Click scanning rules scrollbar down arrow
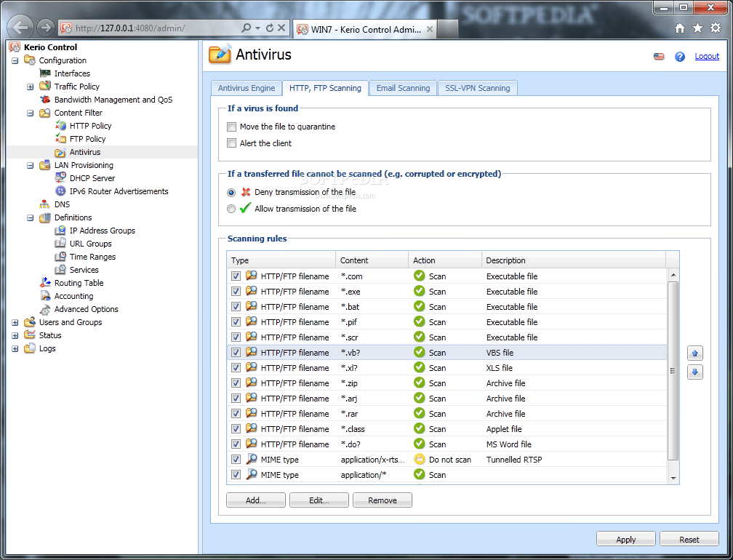The height and width of the screenshot is (560, 733). (x=673, y=479)
